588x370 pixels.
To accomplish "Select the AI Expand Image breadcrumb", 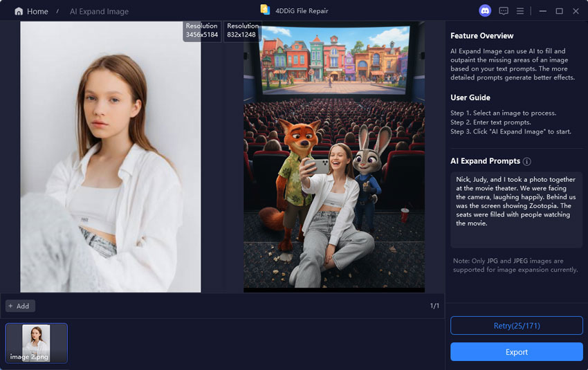I will tap(99, 12).
